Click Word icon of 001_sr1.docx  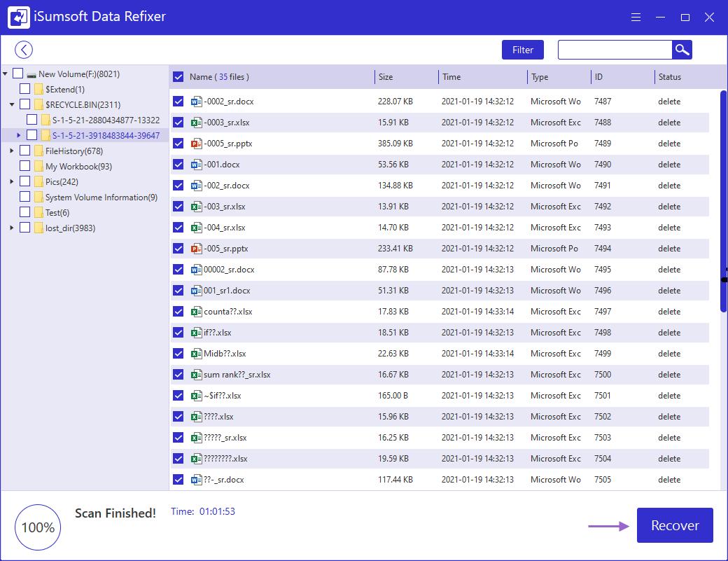point(197,290)
